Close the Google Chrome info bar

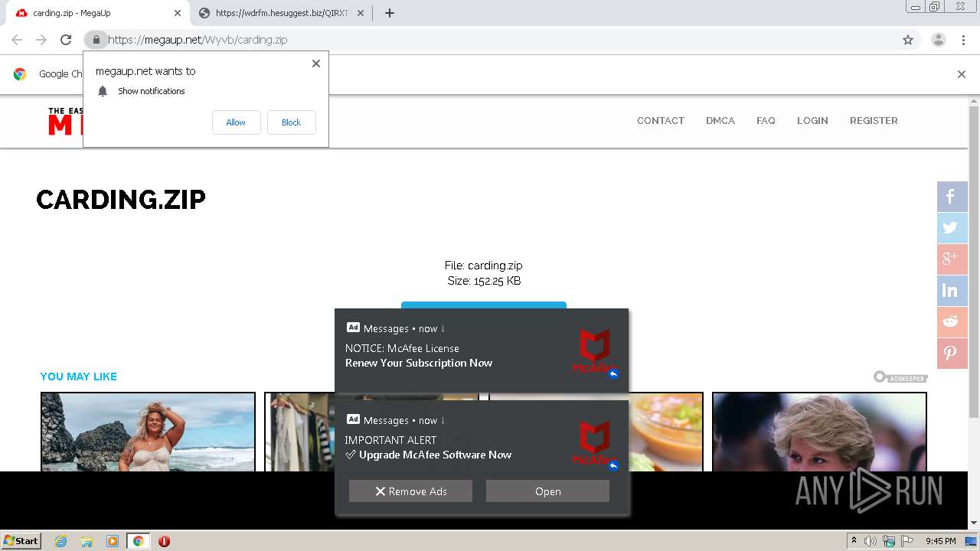[961, 74]
